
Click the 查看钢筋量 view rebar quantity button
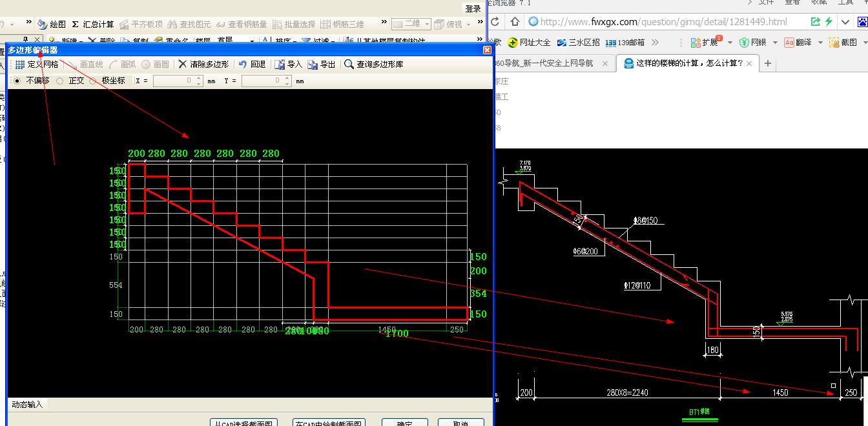click(x=242, y=25)
